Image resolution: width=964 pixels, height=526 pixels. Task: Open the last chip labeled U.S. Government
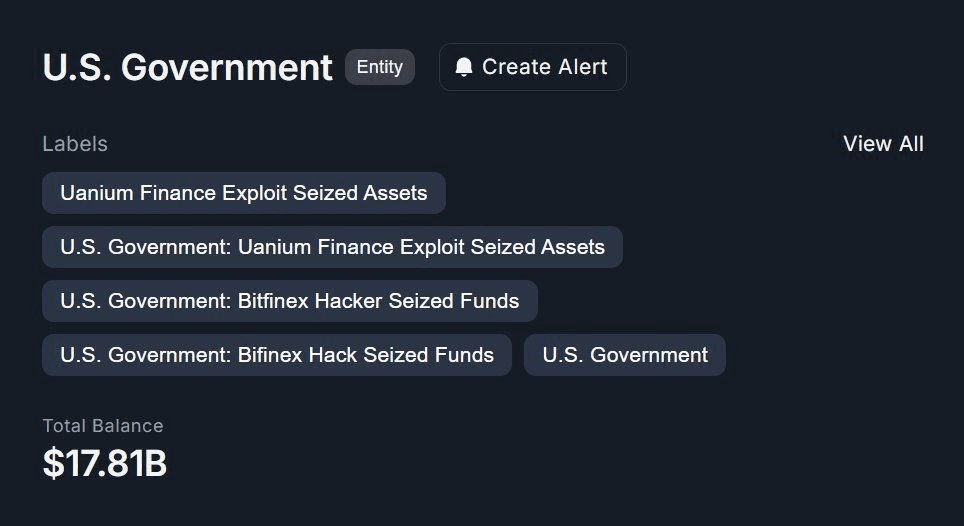[x=624, y=355]
